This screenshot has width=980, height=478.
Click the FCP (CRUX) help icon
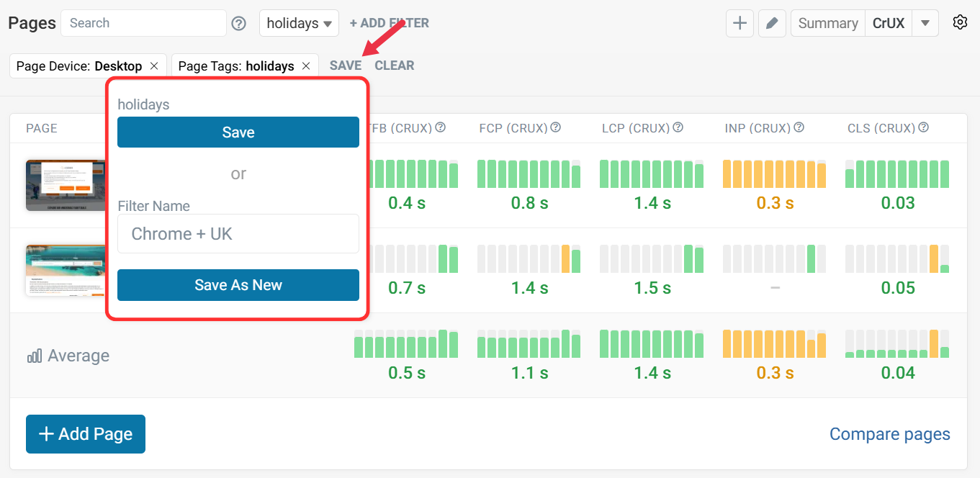pos(556,127)
